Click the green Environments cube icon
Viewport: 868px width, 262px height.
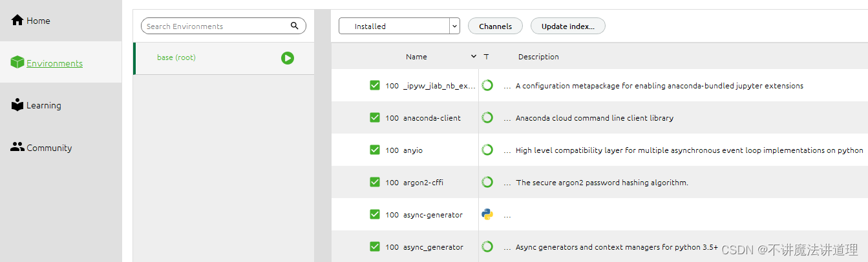[x=17, y=63]
